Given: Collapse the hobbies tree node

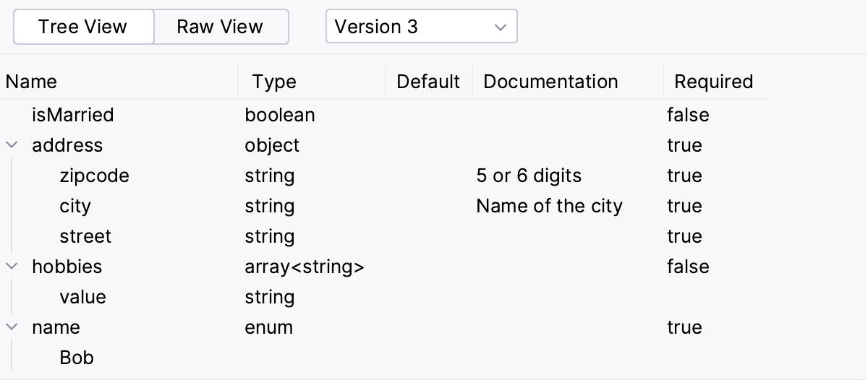Looking at the screenshot, I should [x=12, y=267].
